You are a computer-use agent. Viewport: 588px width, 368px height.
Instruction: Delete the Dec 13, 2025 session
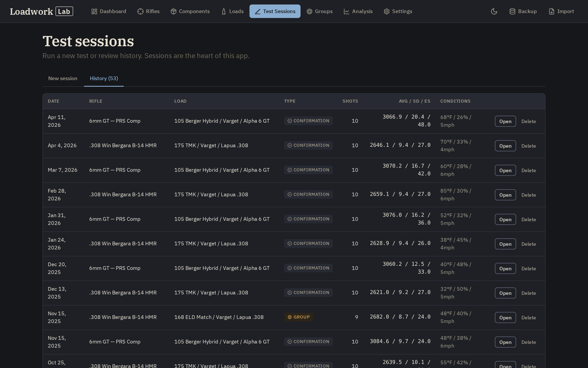[x=528, y=293]
